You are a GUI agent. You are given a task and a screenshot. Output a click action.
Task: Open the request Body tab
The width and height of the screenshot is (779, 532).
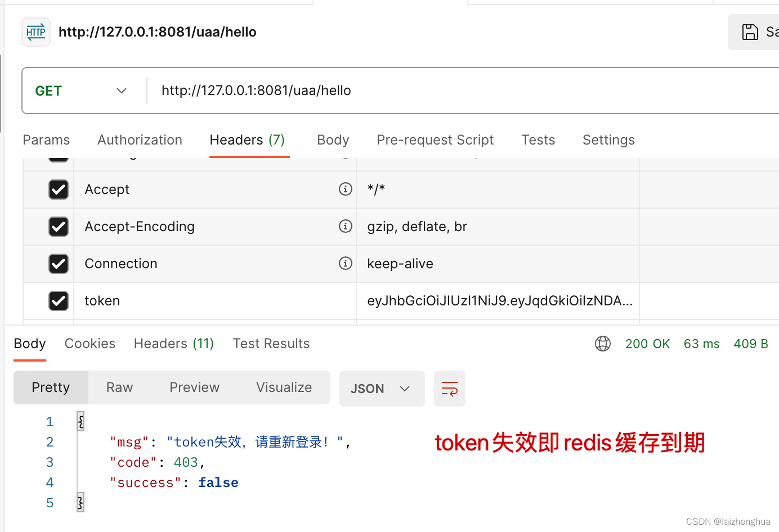333,140
